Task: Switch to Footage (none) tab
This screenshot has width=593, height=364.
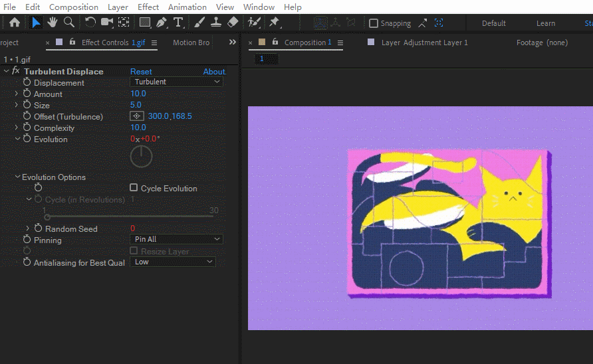Action: click(542, 43)
